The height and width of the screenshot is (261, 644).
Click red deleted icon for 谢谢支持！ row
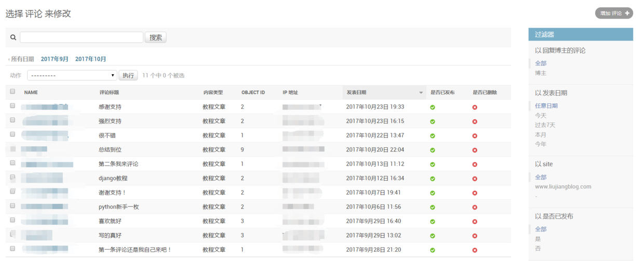(x=475, y=193)
